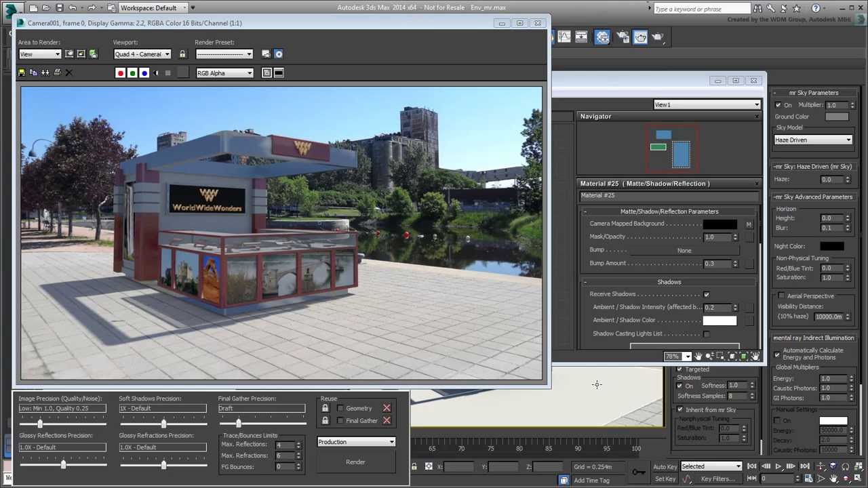This screenshot has height=488, width=868.
Task: Toggle the Display Alpha Channel icon
Action: point(157,73)
